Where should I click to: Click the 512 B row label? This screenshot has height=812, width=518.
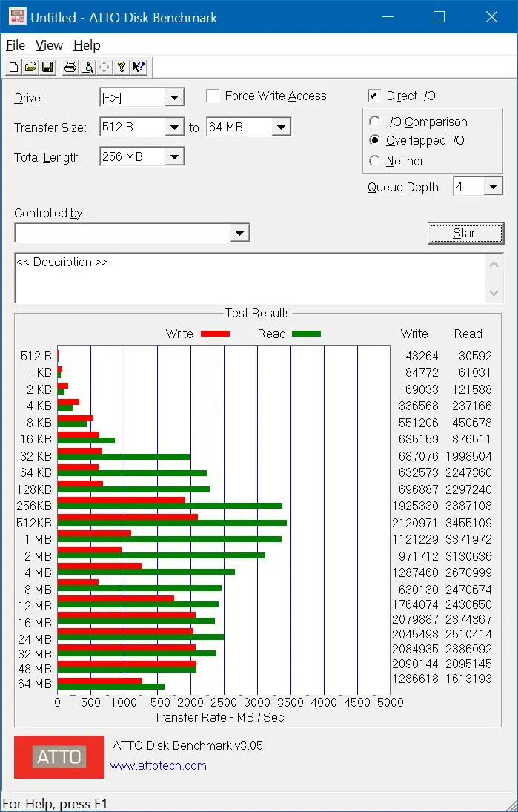point(36,356)
